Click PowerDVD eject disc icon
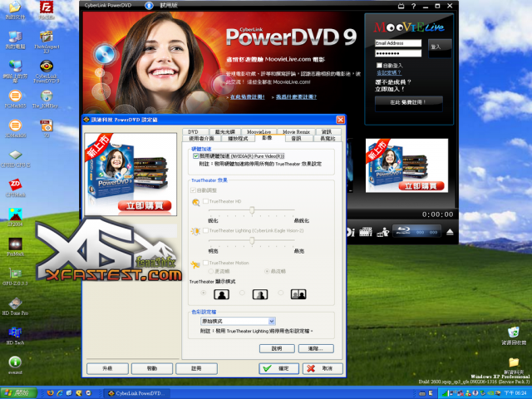Viewport: 532px width, 399px height. pos(450,232)
